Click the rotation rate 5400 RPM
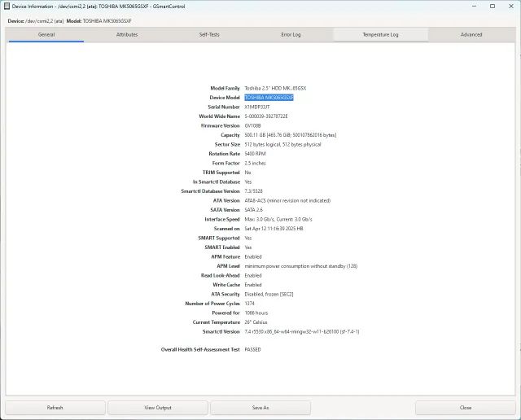 (x=255, y=154)
